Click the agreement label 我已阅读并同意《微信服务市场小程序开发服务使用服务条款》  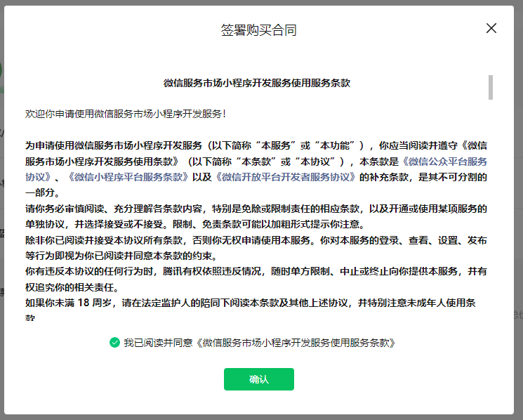coord(260,343)
